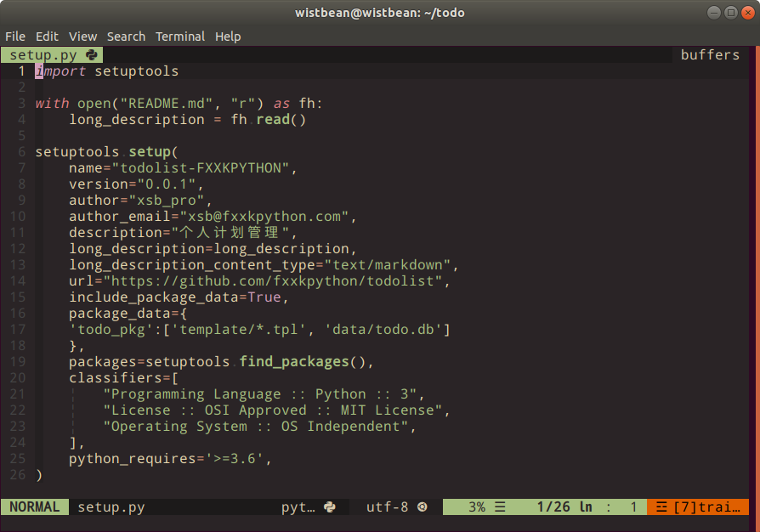Click find_packages() on line 19
The height and width of the screenshot is (532, 760).
coord(303,362)
